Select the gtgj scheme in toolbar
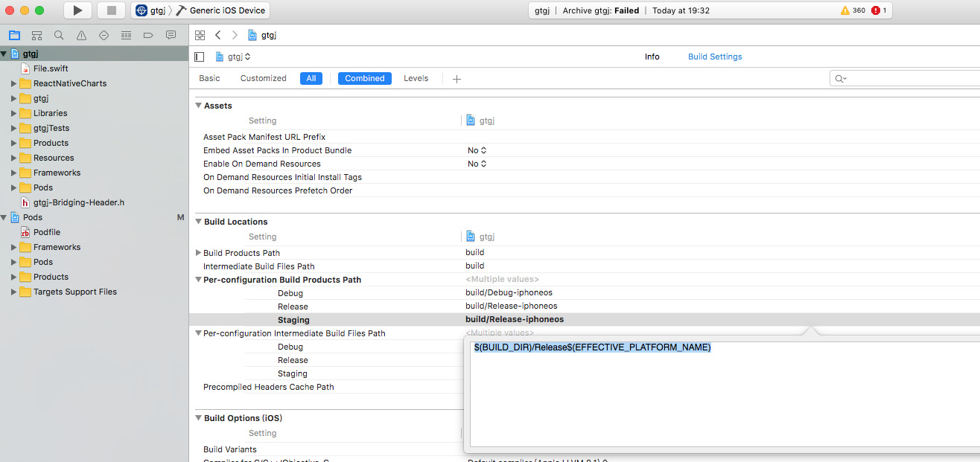The width and height of the screenshot is (980, 462). [151, 10]
